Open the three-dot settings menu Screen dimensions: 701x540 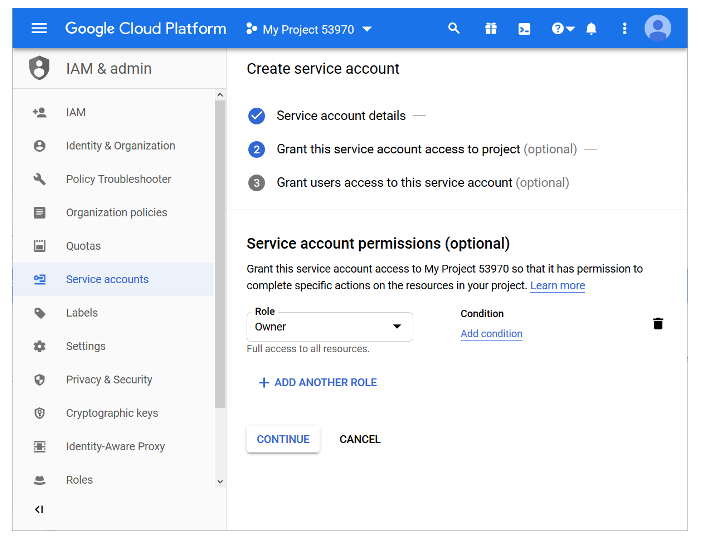pos(625,29)
